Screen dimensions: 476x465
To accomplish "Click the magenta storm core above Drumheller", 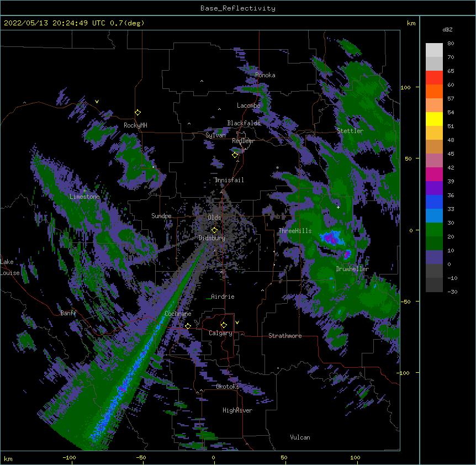I will [x=347, y=254].
